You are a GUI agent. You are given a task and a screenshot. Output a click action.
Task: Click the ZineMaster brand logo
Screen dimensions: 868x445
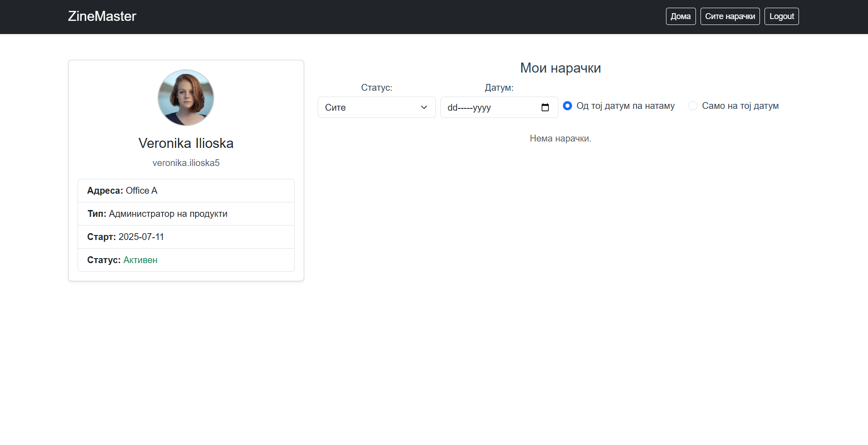(x=102, y=16)
